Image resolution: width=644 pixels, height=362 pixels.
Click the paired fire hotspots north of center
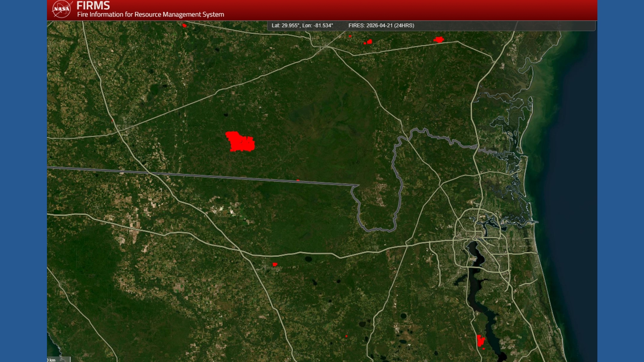pyautogui.click(x=369, y=42)
